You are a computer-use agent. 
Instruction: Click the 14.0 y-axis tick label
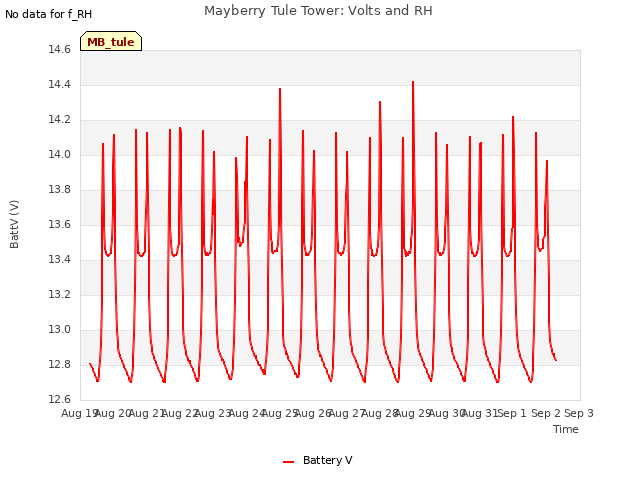point(59,155)
